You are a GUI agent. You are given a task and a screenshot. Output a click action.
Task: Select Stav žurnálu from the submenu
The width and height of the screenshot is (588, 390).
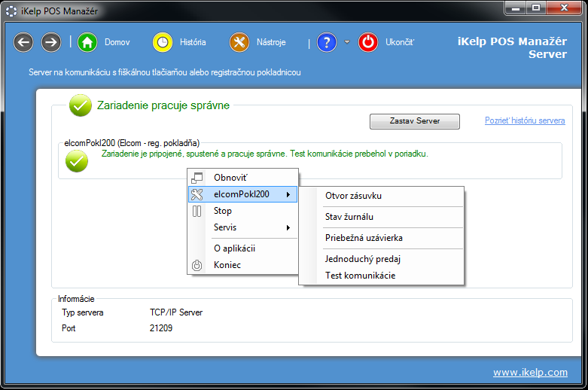[x=349, y=217]
